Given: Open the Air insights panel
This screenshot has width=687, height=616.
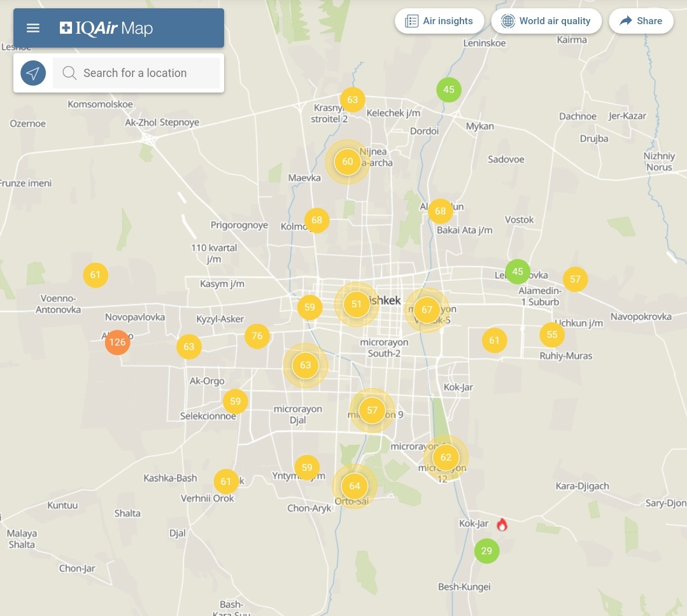Looking at the screenshot, I should 439,21.
